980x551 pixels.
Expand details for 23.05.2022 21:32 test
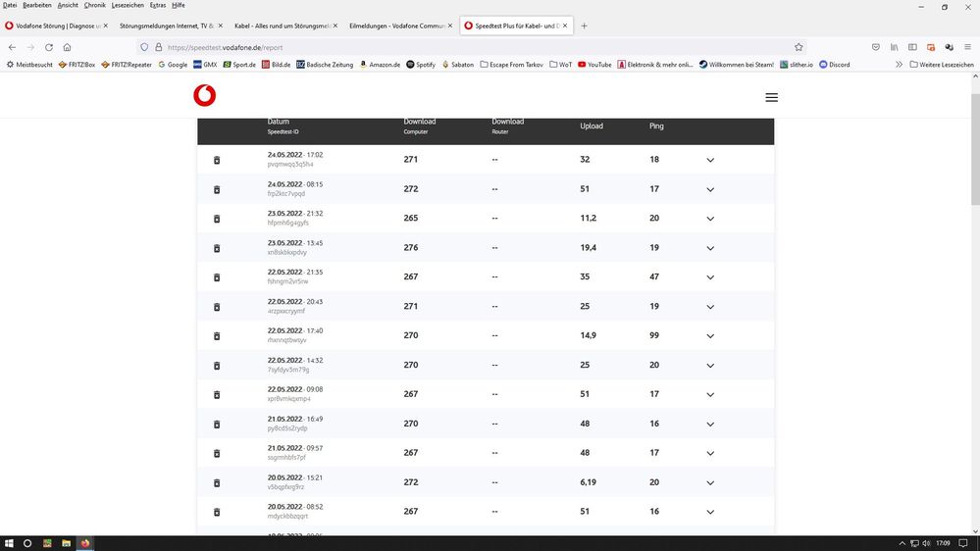710,219
